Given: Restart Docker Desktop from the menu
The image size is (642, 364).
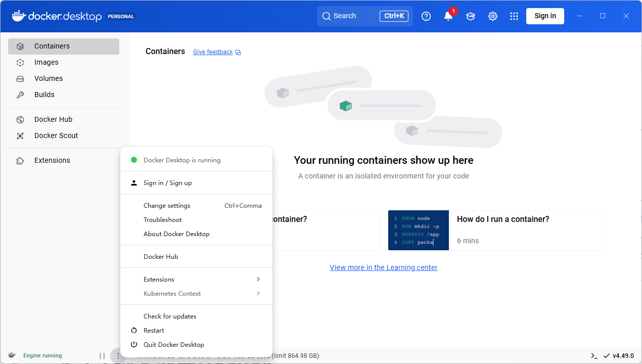Looking at the screenshot, I should (196, 331).
